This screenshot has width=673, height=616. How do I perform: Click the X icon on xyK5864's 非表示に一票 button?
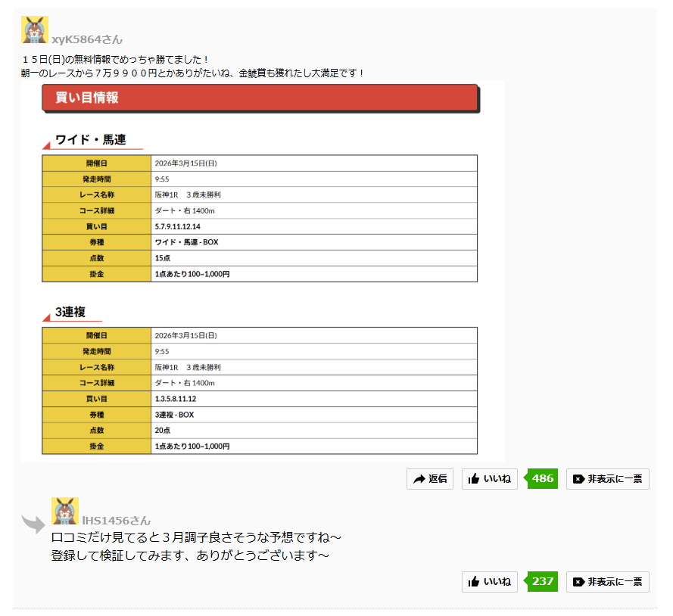[x=578, y=479]
